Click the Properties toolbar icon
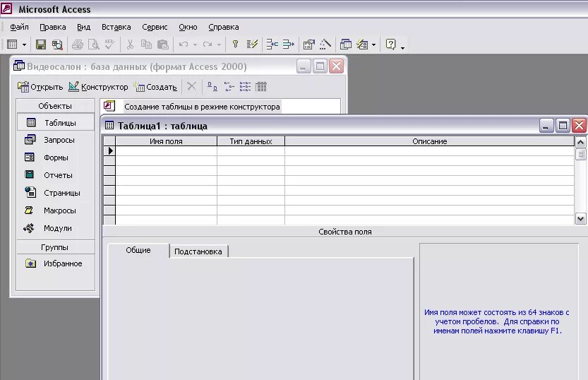The height and width of the screenshot is (380, 588). (308, 44)
